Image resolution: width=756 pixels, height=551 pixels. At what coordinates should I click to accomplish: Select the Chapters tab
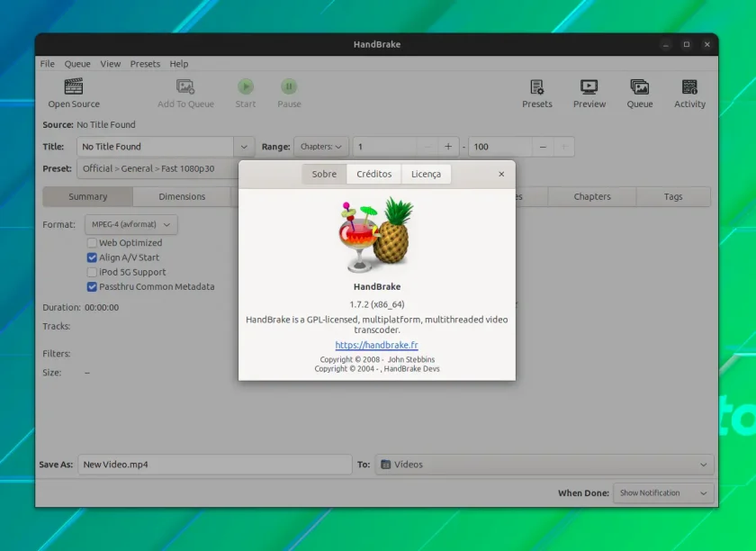point(592,196)
